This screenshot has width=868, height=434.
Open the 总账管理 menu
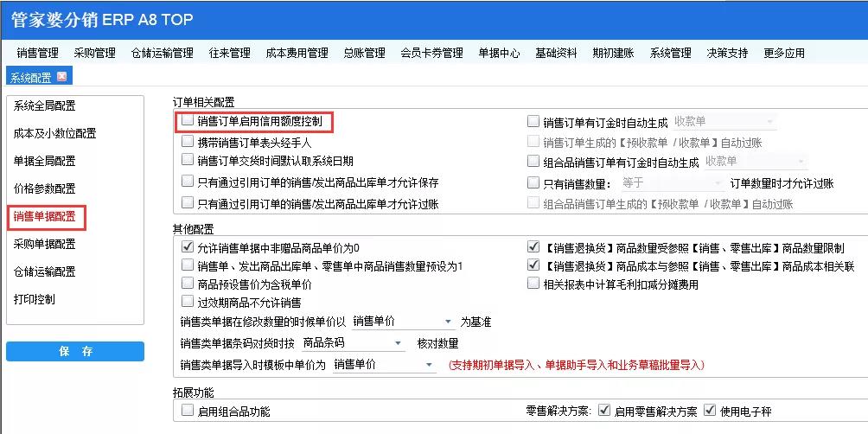point(364,53)
